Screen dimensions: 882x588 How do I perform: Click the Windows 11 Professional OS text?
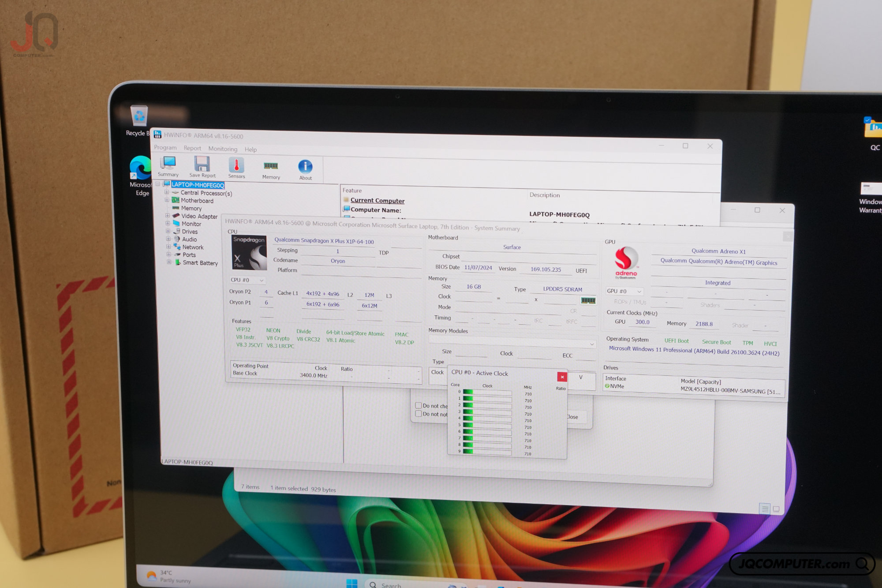click(694, 351)
